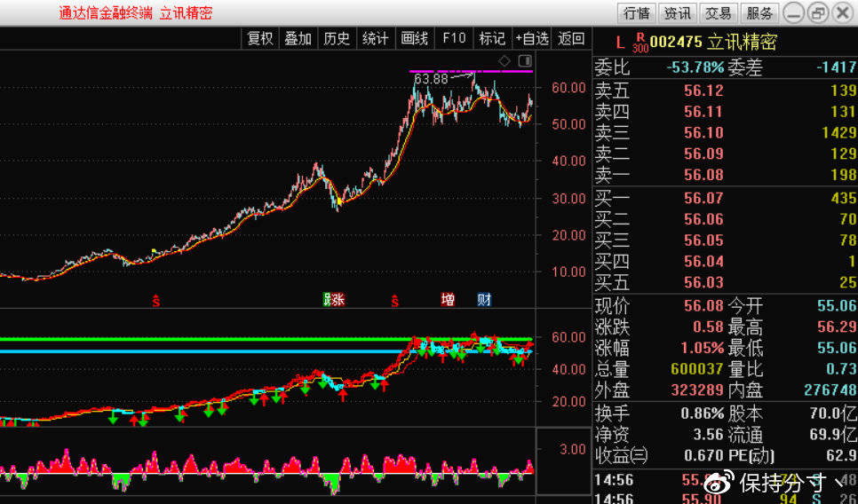
Task: Click the 叠加 toolbar button
Action: pyautogui.click(x=298, y=38)
